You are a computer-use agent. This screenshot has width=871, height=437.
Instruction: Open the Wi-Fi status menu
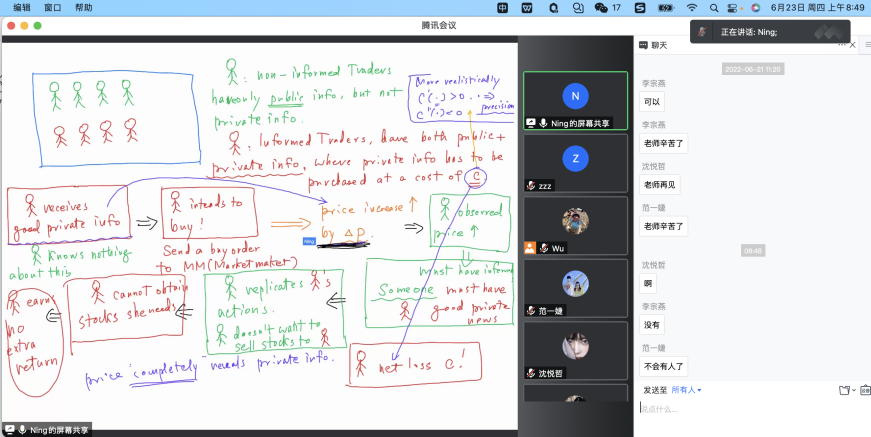pyautogui.click(x=691, y=7)
